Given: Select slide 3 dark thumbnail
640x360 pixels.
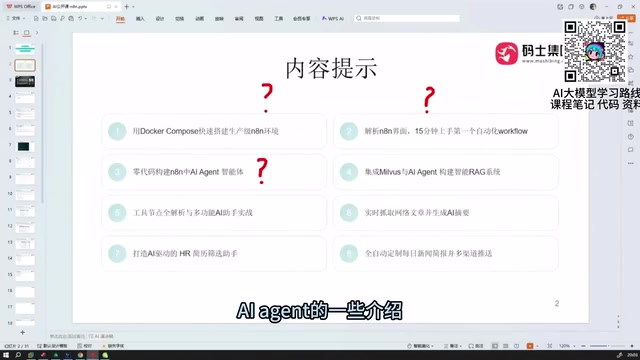Looking at the screenshot, I should (x=25, y=81).
